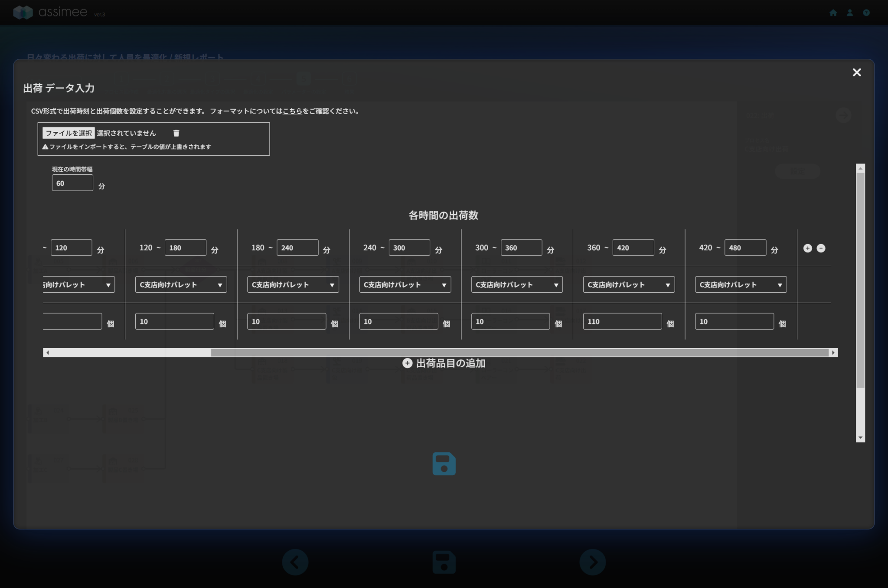The height and width of the screenshot is (588, 888).
Task: Open the help question mark icon
Action: click(x=866, y=13)
